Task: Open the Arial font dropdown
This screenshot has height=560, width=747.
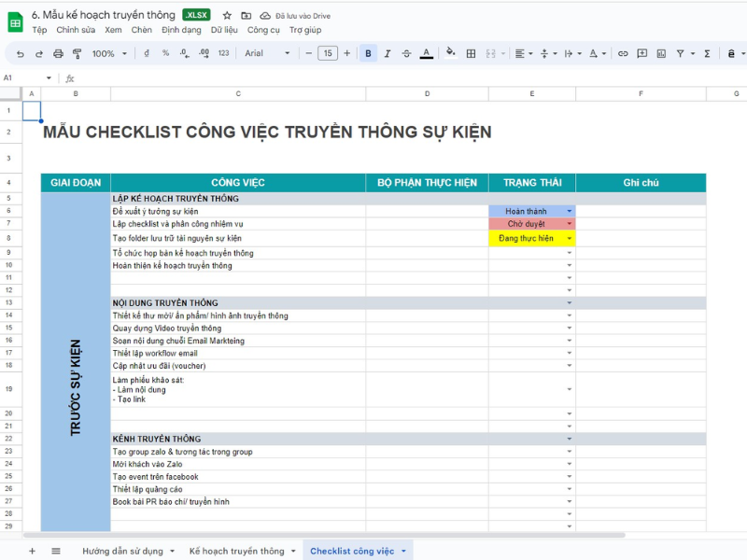Action: tap(267, 54)
